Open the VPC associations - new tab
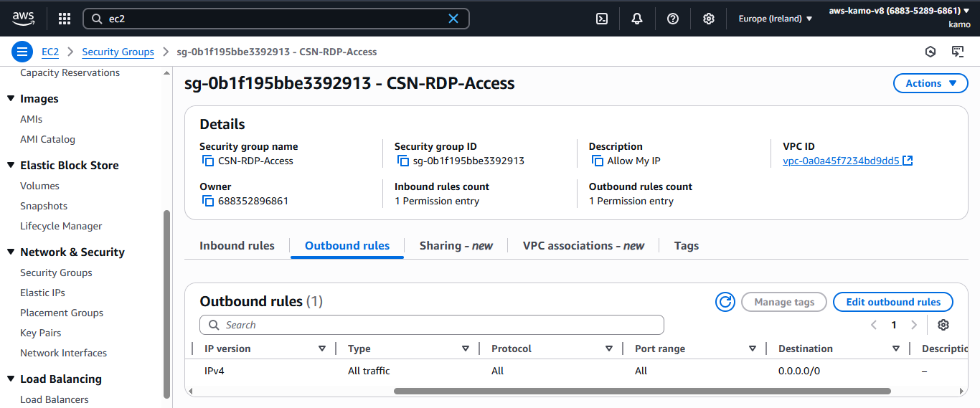 (x=583, y=245)
